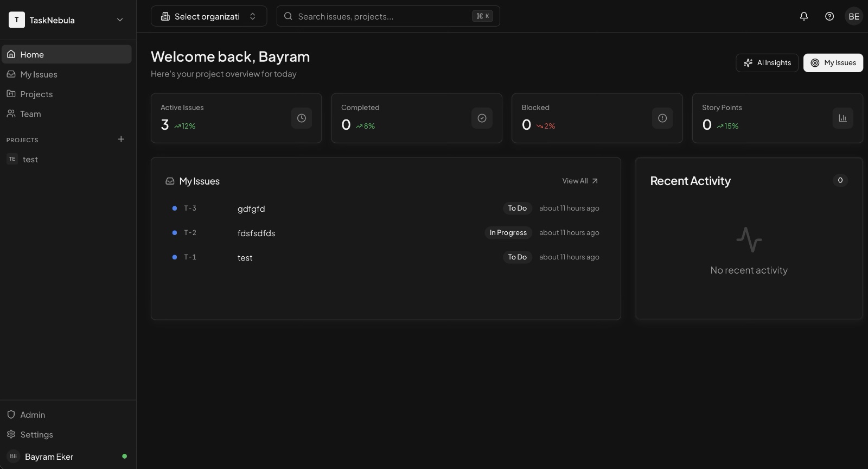This screenshot has width=868, height=469.
Task: Open Projects in the sidebar
Action: [67, 94]
